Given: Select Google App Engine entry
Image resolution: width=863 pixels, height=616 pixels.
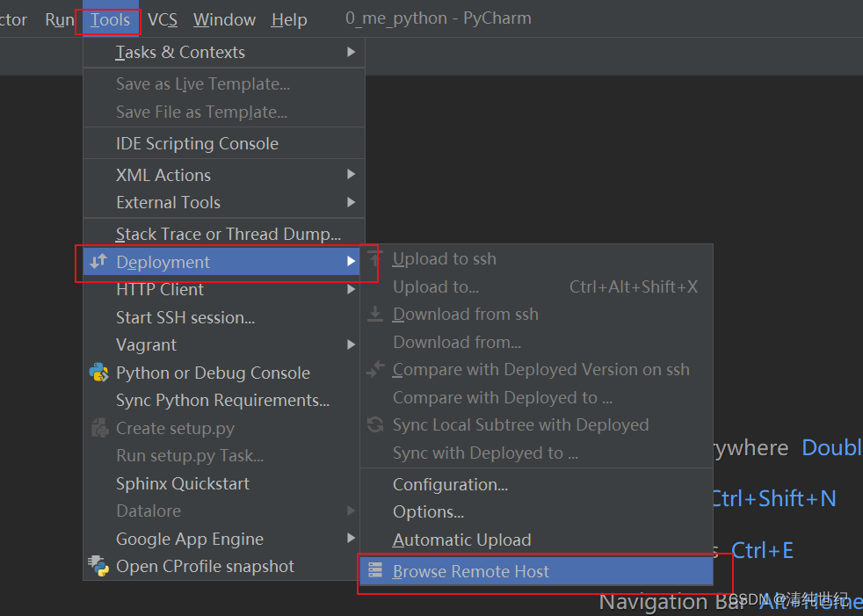Looking at the screenshot, I should (221, 539).
